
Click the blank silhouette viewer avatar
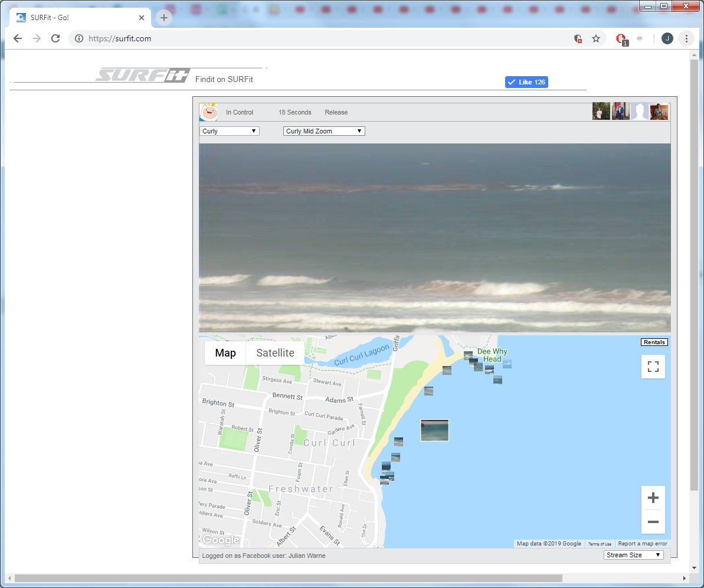tap(640, 111)
